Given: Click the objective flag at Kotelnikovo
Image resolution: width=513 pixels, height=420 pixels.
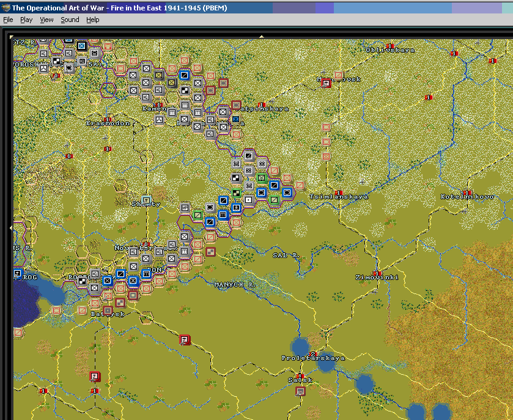Looking at the screenshot, I should pyautogui.click(x=467, y=193).
